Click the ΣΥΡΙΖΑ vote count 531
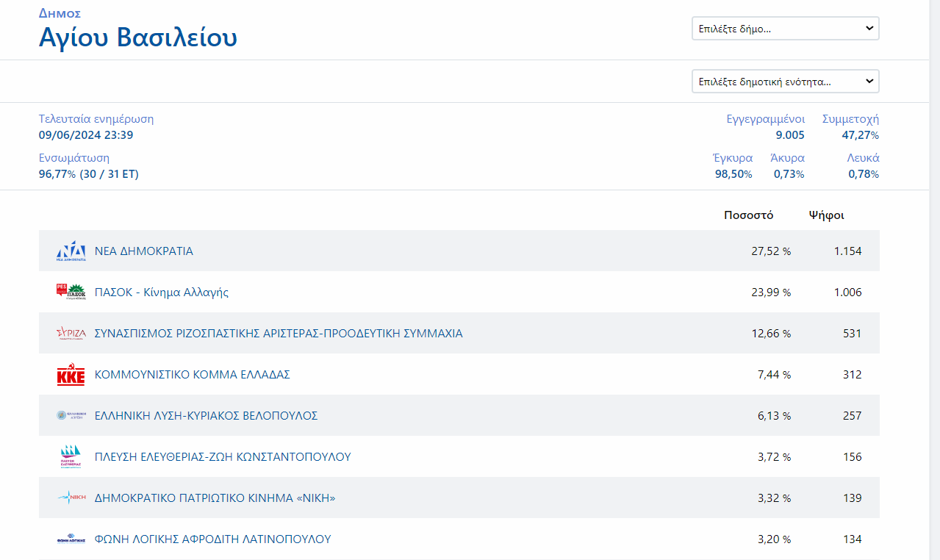Image resolution: width=940 pixels, height=560 pixels. 852,334
